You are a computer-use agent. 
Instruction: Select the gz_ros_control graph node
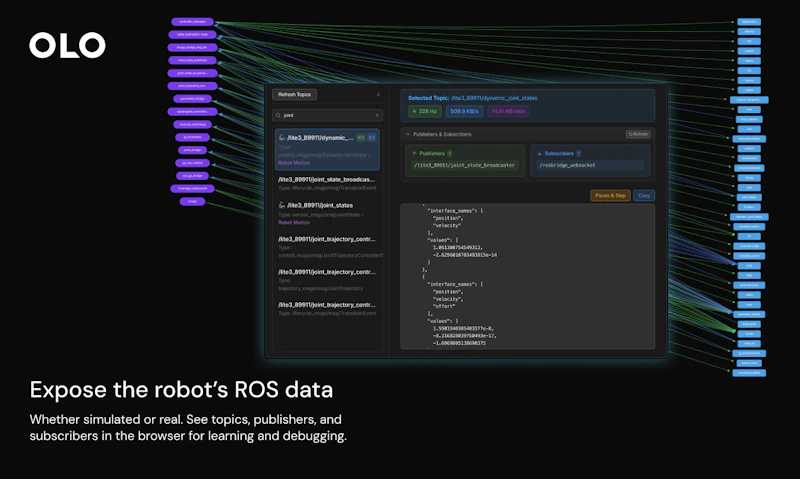click(x=192, y=163)
